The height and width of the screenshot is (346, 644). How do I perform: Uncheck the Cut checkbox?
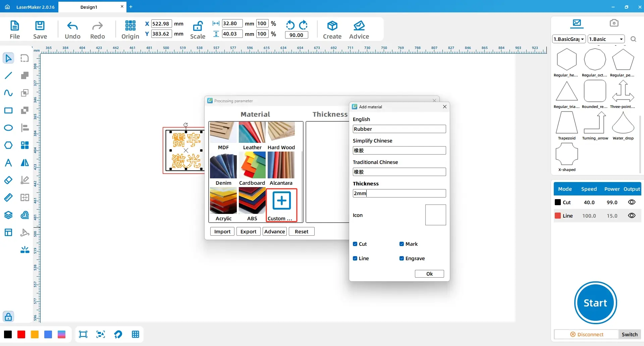[x=355, y=244]
